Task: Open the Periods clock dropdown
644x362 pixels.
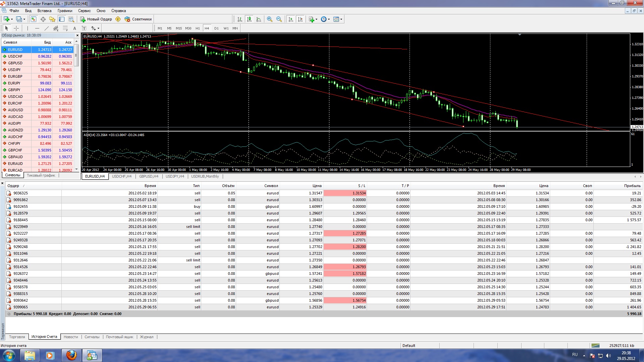Action: tap(325, 19)
